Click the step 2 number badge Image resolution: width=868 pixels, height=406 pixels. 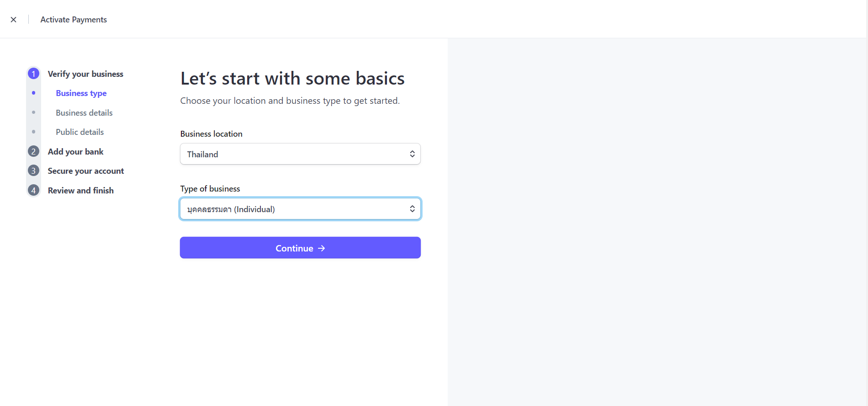pos(33,151)
